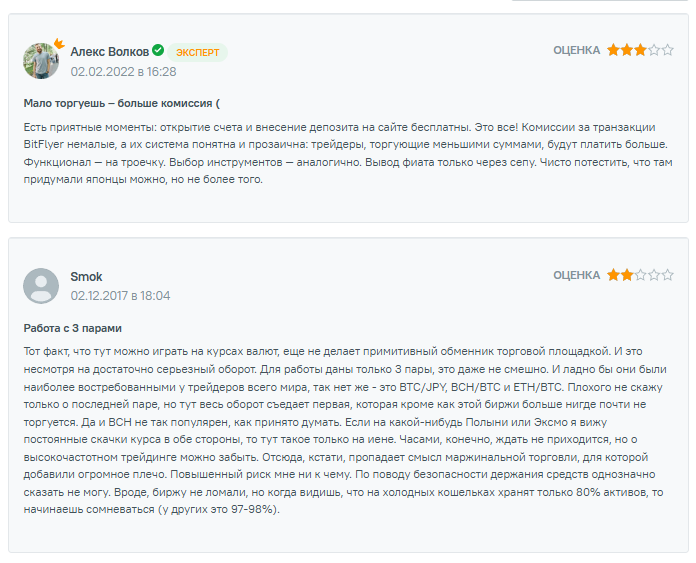Click the review title "Работа с 3 парами"
The height and width of the screenshot is (563, 696).
[x=73, y=328]
